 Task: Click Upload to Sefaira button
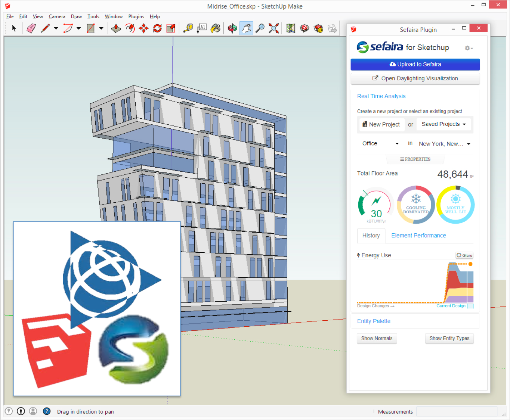click(x=415, y=64)
